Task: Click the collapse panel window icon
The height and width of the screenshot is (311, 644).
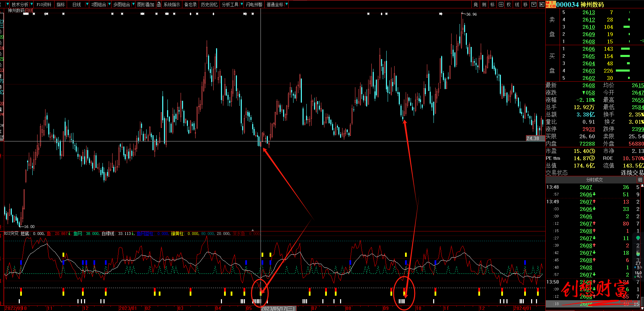Action: point(534,5)
